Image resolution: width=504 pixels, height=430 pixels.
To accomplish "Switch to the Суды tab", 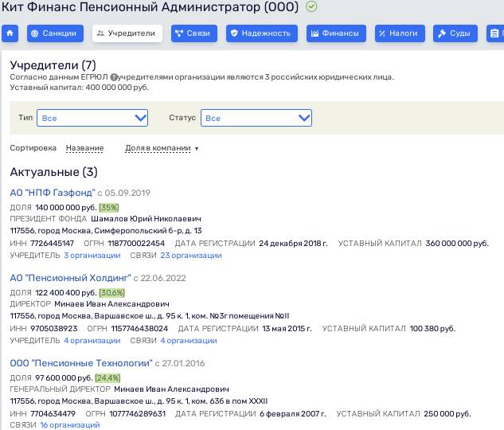I will [x=455, y=33].
